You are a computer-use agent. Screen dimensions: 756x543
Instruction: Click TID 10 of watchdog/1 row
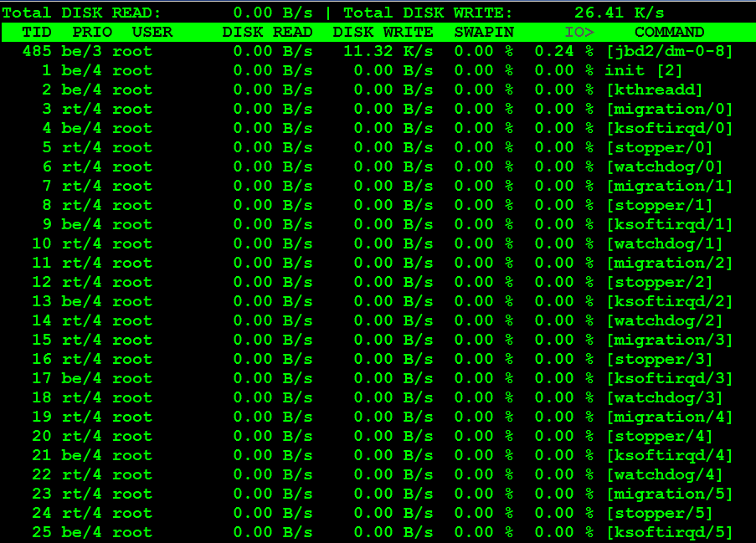42,243
